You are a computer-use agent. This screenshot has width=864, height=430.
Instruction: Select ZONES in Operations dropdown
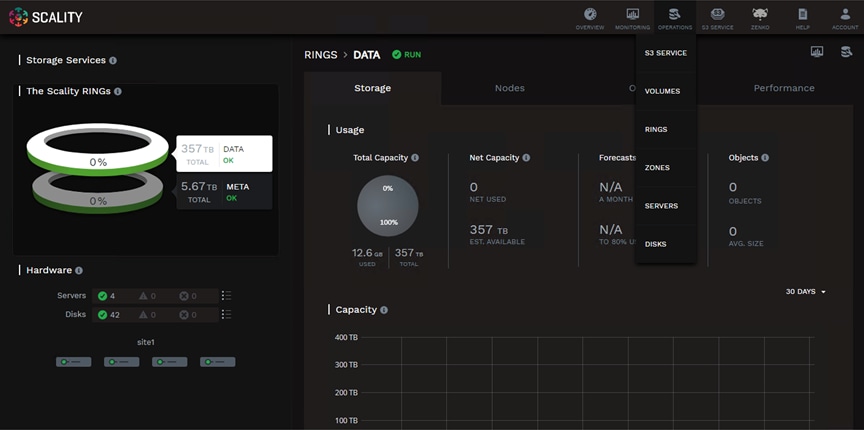click(666, 168)
